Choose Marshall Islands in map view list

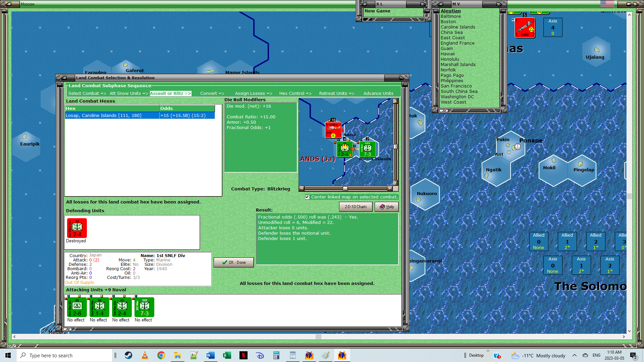[x=458, y=65]
